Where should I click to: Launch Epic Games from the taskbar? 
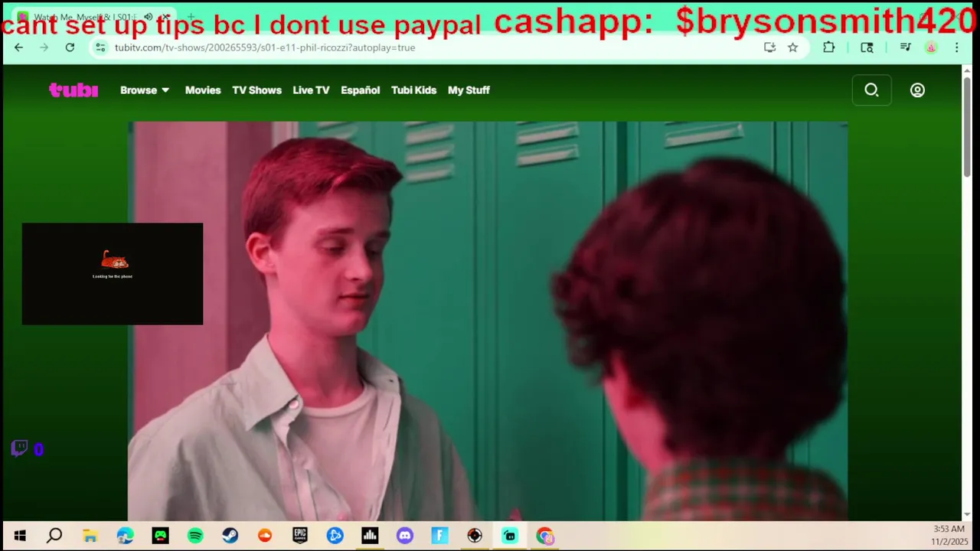300,536
